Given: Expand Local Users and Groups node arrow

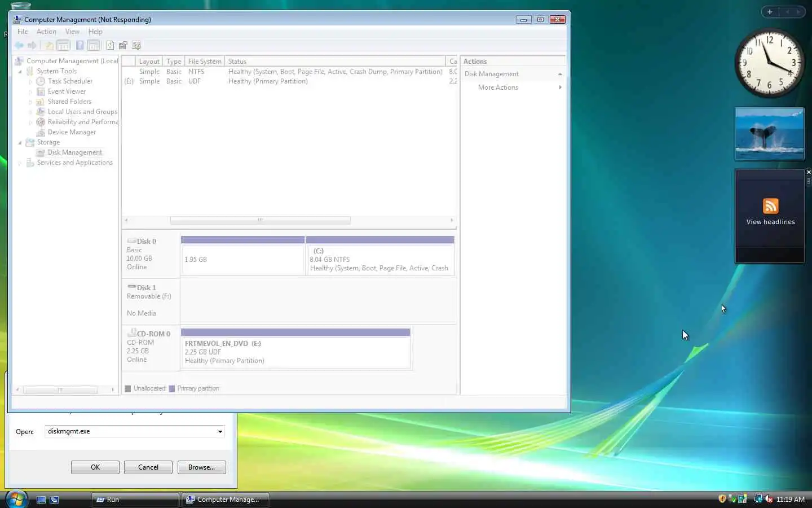Looking at the screenshot, I should click(30, 112).
